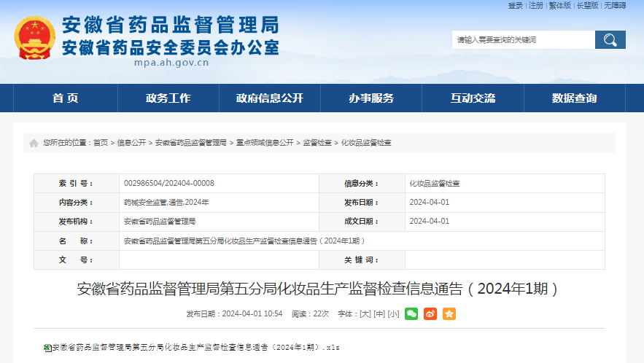This screenshot has height=363, width=644.
Task: Click the home icon in breadcrumb
Action: pos(34,143)
